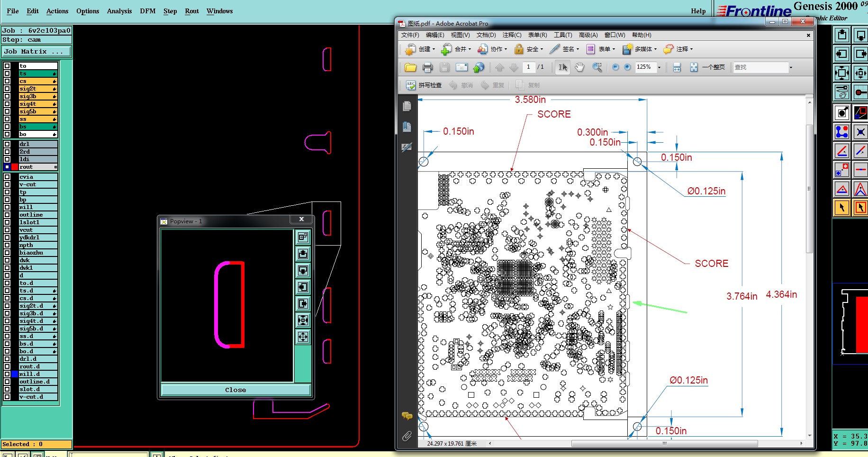Open the Actions menu in Genesis
Image resolution: width=868 pixels, height=457 pixels.
[x=57, y=11]
